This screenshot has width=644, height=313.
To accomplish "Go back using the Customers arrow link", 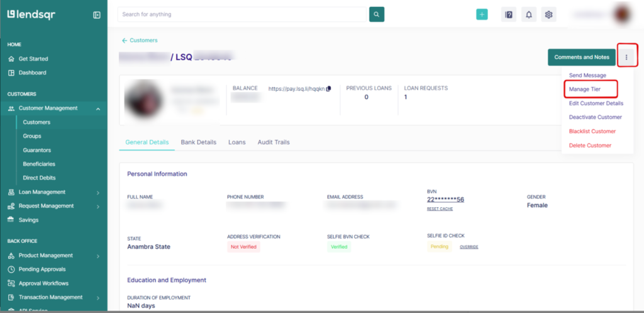I will 140,40.
